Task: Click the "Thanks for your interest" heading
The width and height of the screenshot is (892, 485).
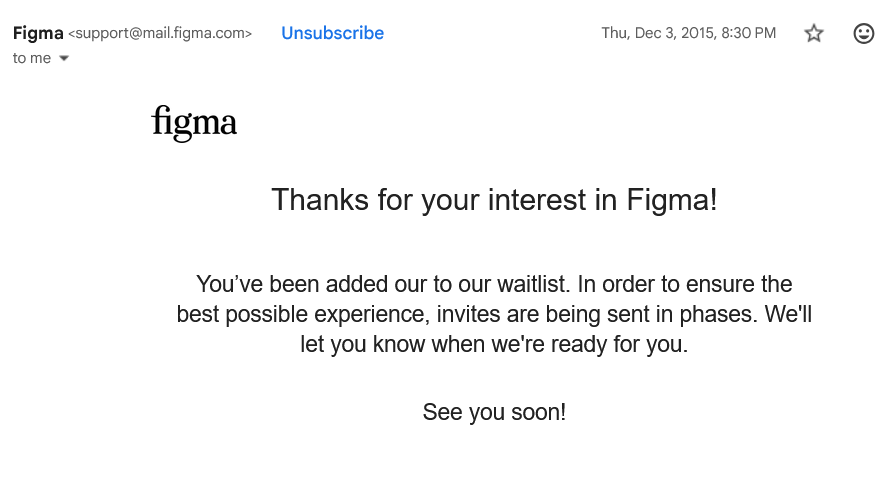Action: pos(494,200)
